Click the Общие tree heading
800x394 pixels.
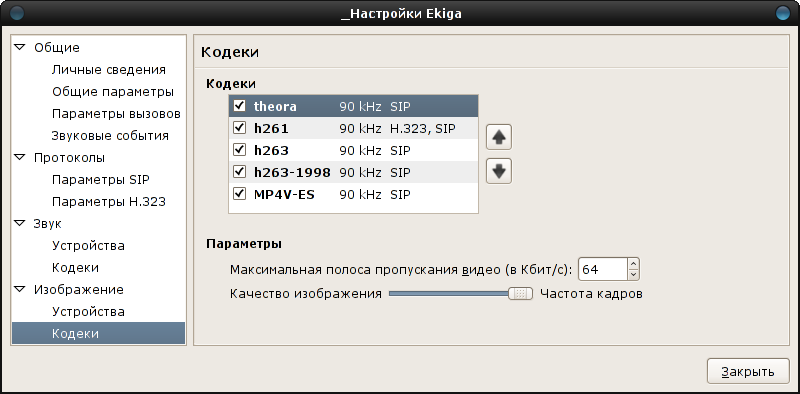[57, 48]
